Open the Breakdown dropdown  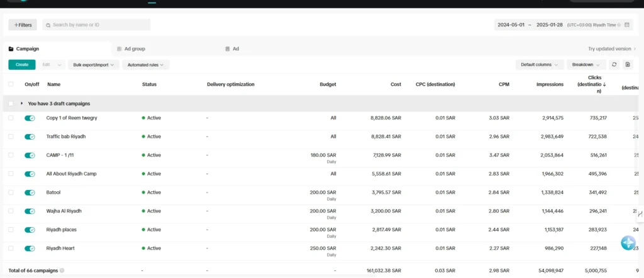(586, 65)
